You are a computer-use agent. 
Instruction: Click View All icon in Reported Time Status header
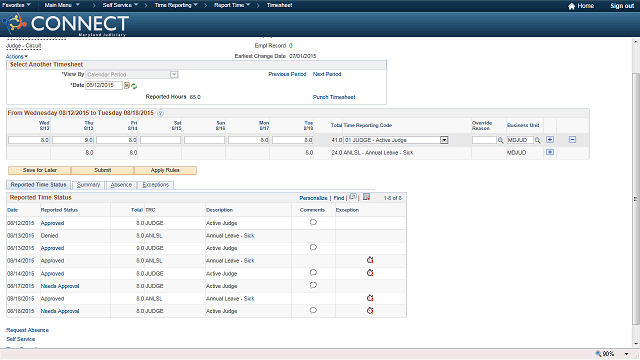(x=353, y=197)
